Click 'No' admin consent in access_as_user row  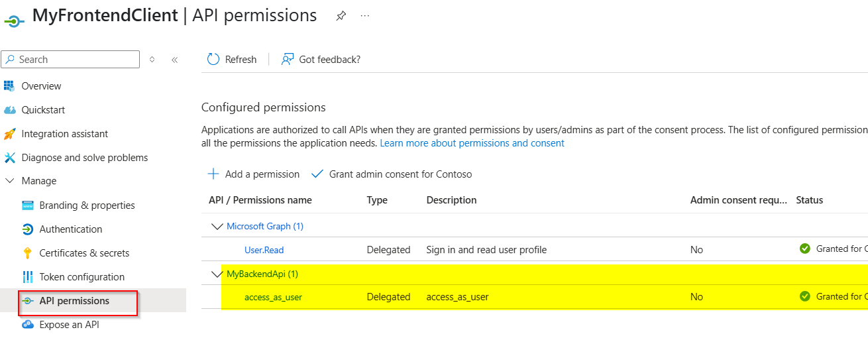(x=696, y=297)
